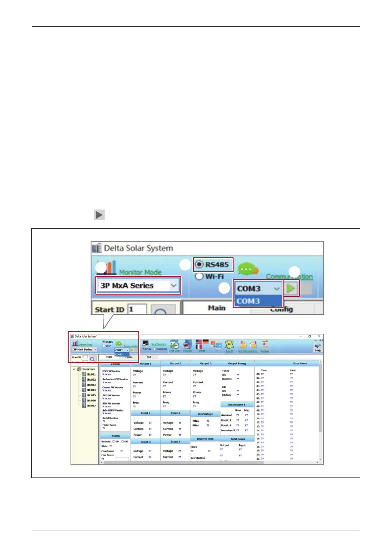
Task: Click the Input 1 section header
Action: (x=145, y=413)
